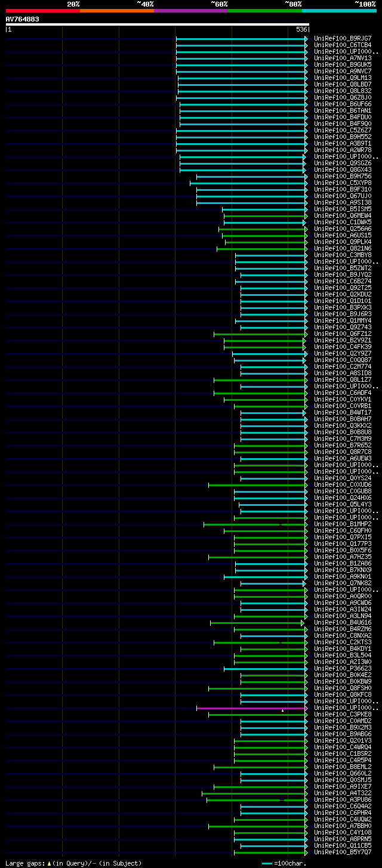382x868 pixels.
Task: Click the UniRef100_C3MBY8 label
Action: point(343,255)
